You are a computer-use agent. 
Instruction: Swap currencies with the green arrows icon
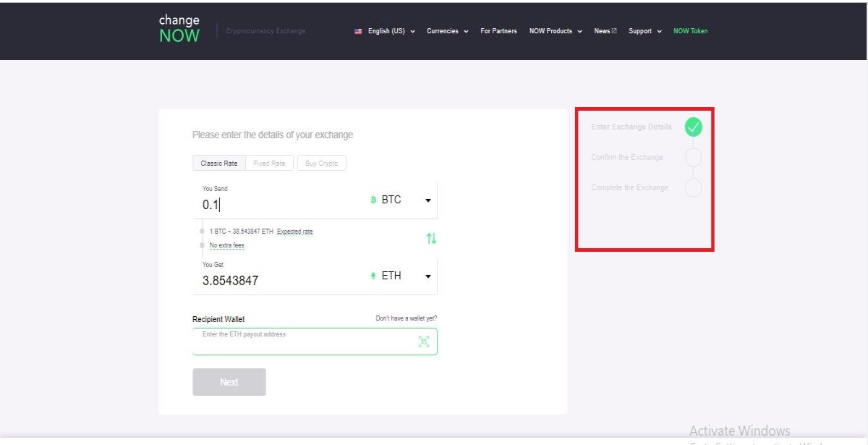[x=431, y=238]
